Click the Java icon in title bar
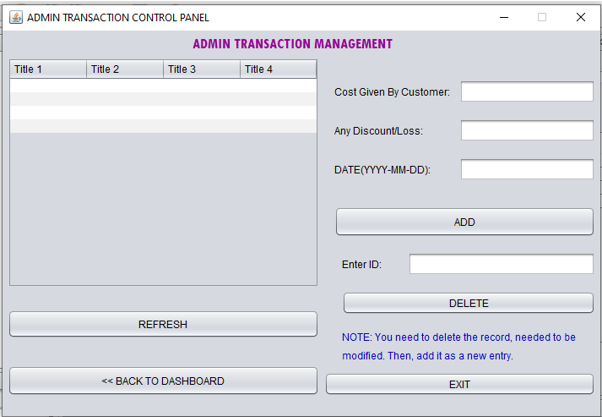602x417 pixels. coord(16,17)
